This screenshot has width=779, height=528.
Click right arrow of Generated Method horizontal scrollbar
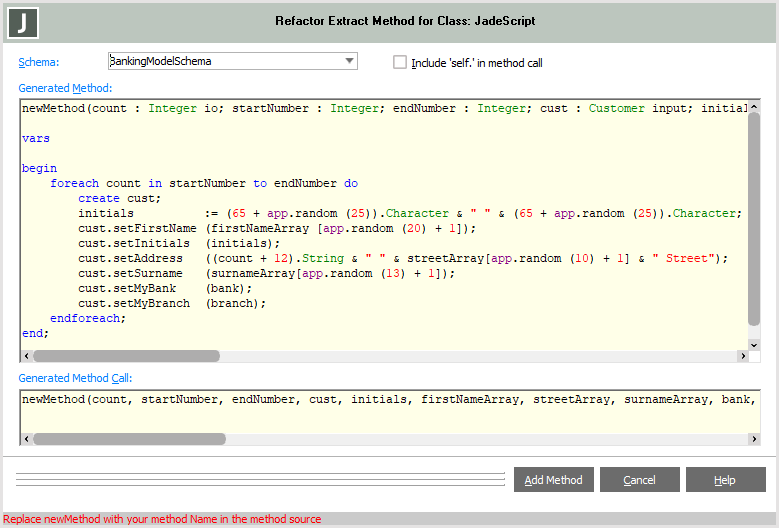[x=740, y=355]
